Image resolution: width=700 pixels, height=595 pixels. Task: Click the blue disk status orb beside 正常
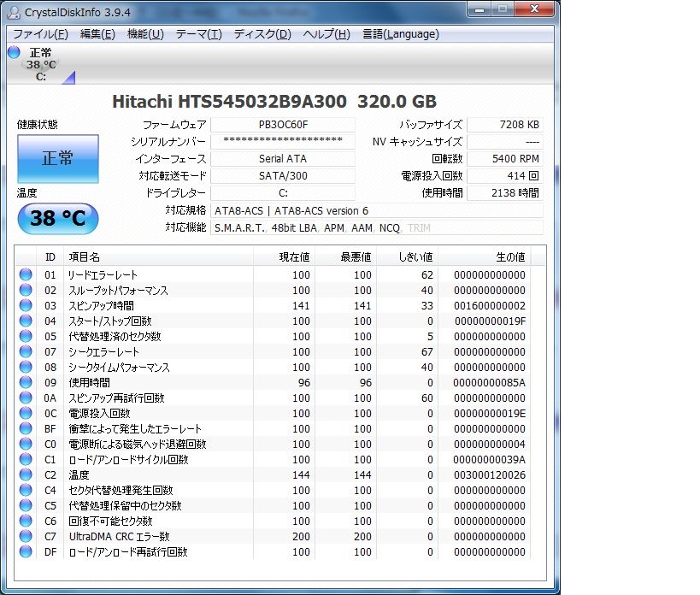pyautogui.click(x=15, y=52)
